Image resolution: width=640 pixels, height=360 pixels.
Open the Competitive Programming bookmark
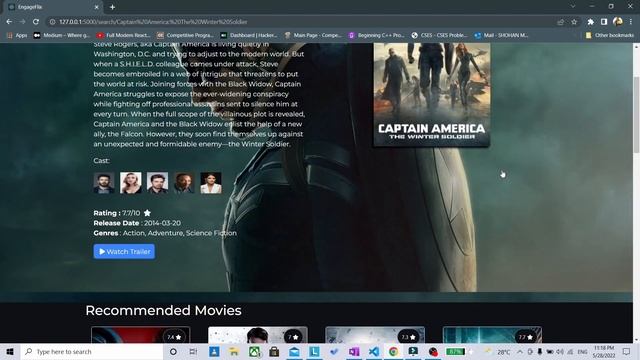click(185, 36)
